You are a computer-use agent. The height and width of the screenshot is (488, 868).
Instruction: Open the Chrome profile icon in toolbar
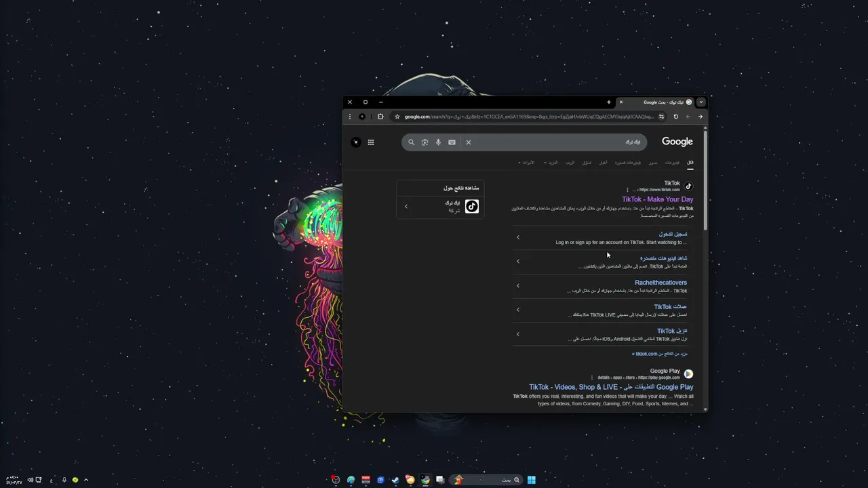click(x=362, y=117)
